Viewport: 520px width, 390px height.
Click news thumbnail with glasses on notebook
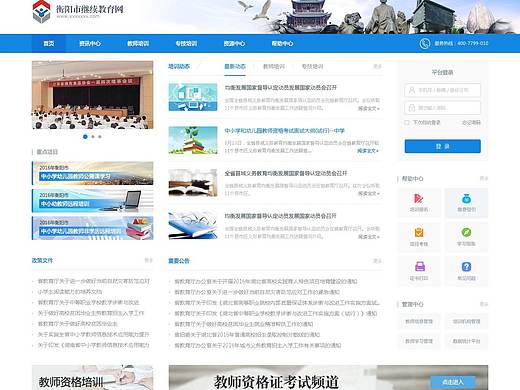pos(193,226)
